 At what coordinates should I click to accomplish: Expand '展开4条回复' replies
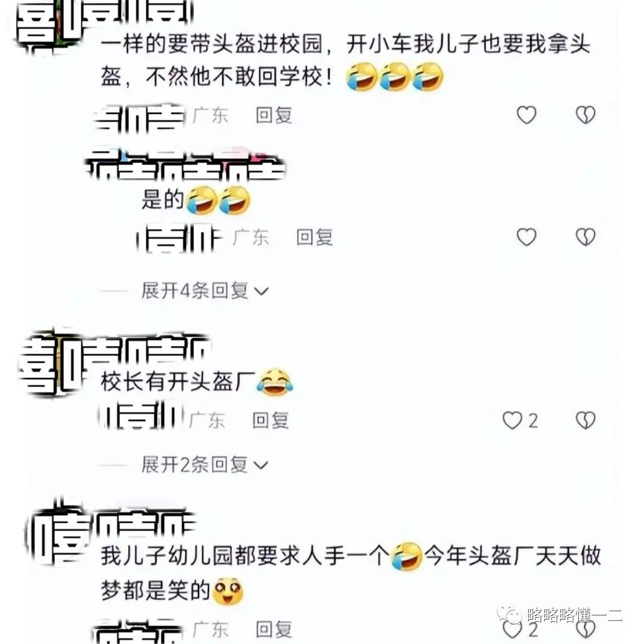(x=205, y=291)
